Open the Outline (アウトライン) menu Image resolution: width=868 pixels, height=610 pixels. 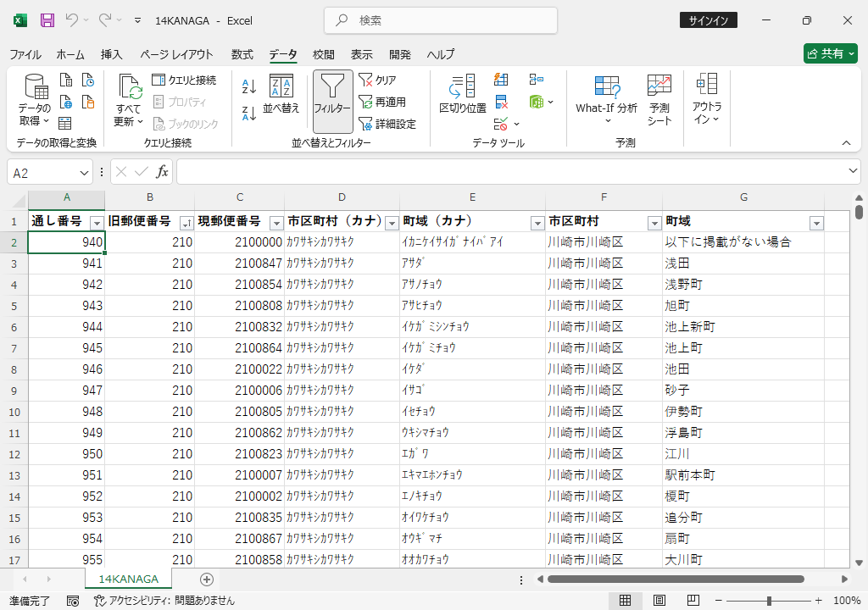point(707,100)
